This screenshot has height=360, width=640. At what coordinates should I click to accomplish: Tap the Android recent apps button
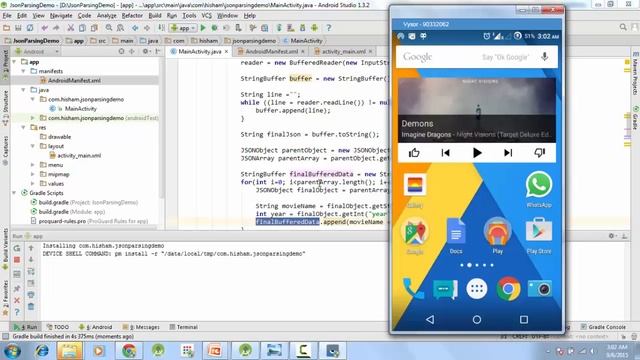pos(524,319)
